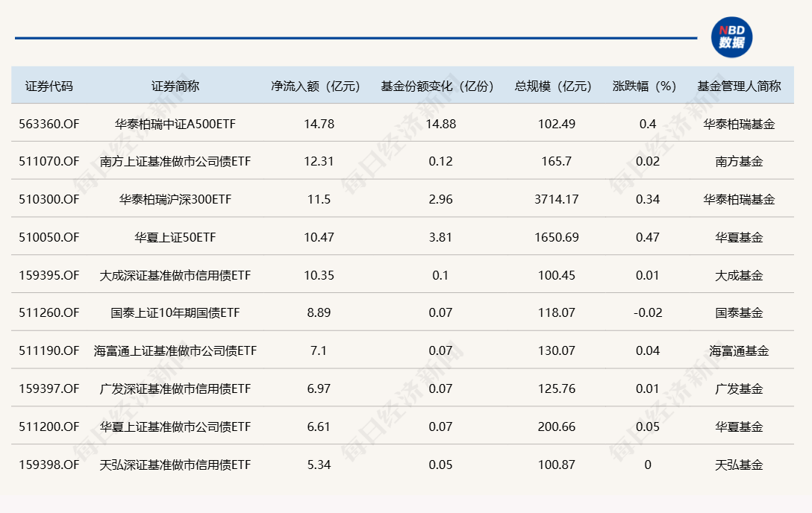Screen dimensions: 812x513
Task: Select 华夏上证50ETF in the name column
Action: 175,238
